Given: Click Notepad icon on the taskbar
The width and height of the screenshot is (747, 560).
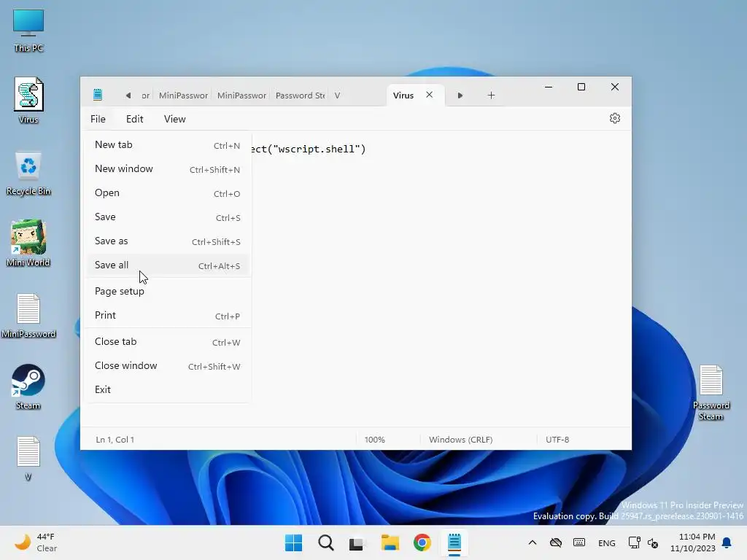Looking at the screenshot, I should 454,542.
